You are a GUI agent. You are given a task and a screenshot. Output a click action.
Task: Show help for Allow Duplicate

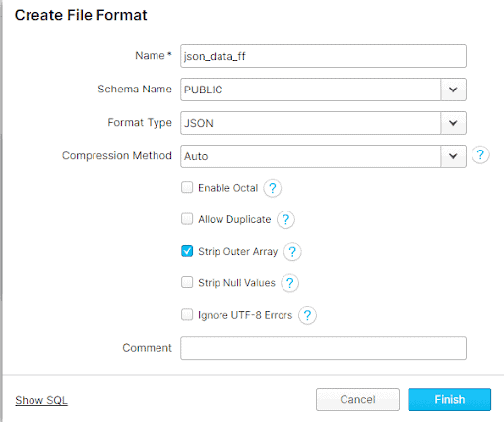[x=285, y=219]
